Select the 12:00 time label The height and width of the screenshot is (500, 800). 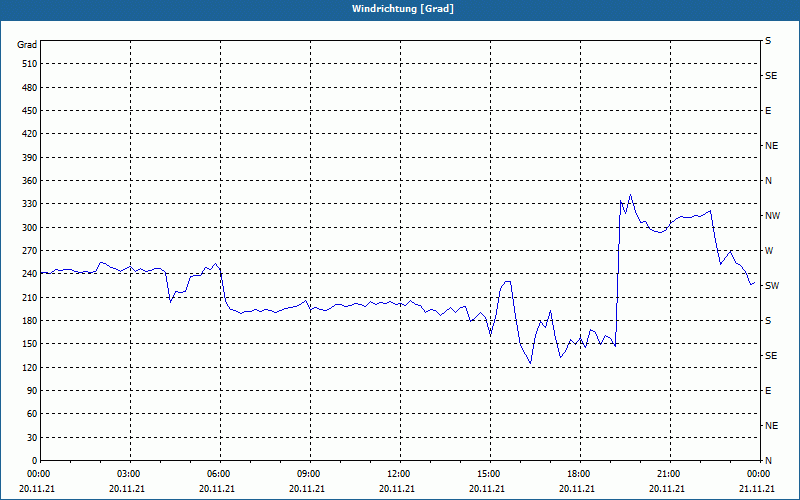[399, 474]
